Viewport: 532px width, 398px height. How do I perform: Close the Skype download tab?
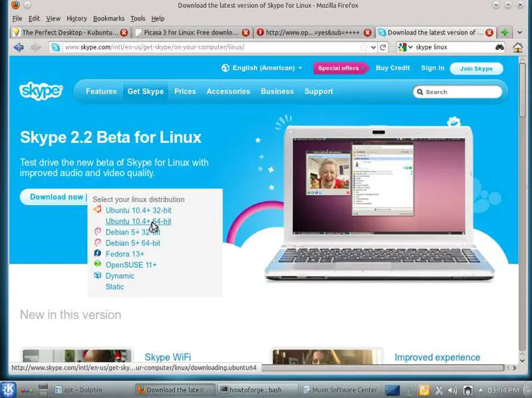[489, 33]
